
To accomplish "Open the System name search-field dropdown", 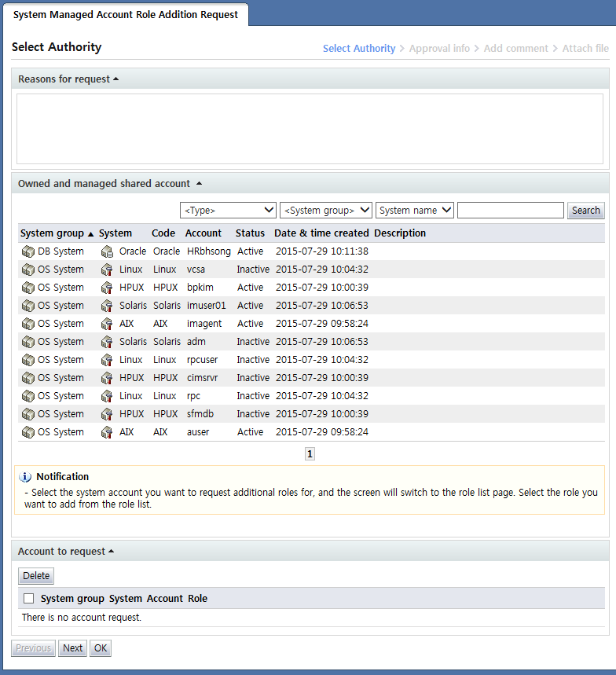I will tap(415, 211).
